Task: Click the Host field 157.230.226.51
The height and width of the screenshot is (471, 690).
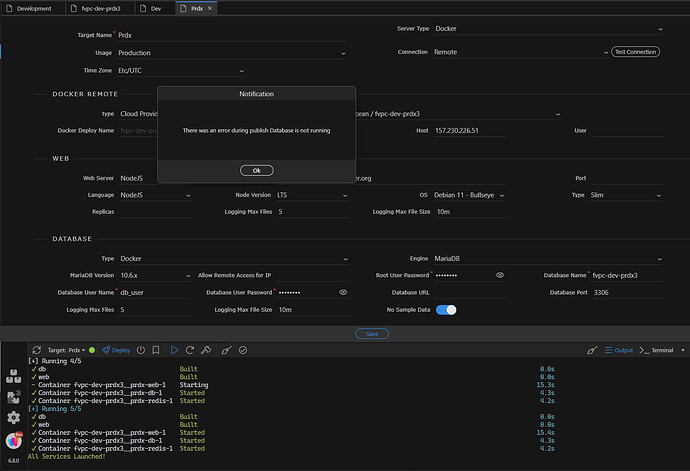Action: [x=469, y=130]
